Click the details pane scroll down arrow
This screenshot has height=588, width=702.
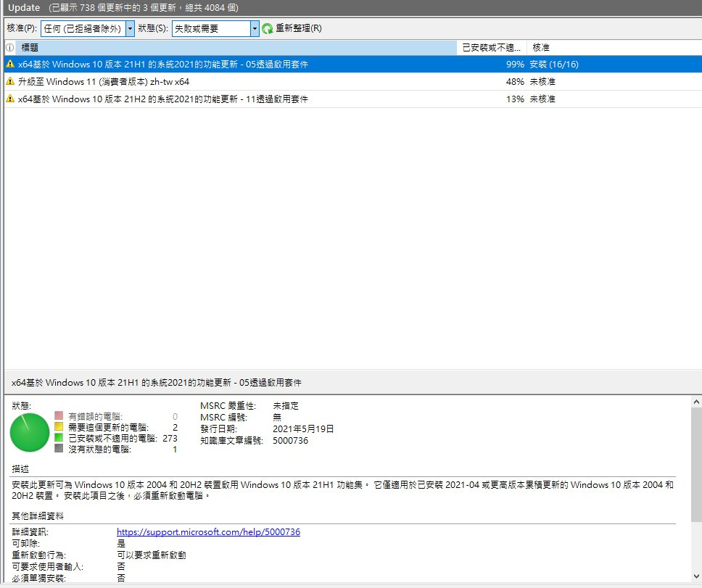(x=696, y=576)
